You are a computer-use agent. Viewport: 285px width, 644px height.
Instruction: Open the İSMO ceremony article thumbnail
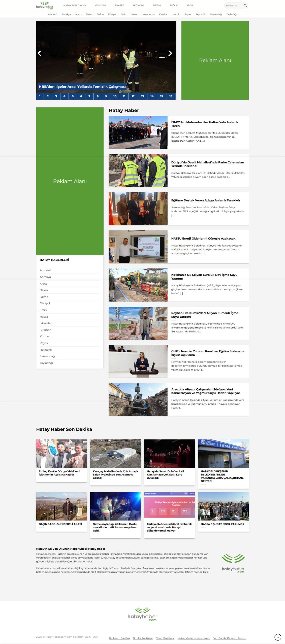click(x=138, y=132)
